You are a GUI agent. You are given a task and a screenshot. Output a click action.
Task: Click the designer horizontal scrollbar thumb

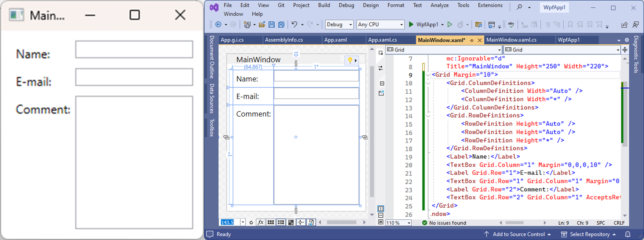click(341, 222)
